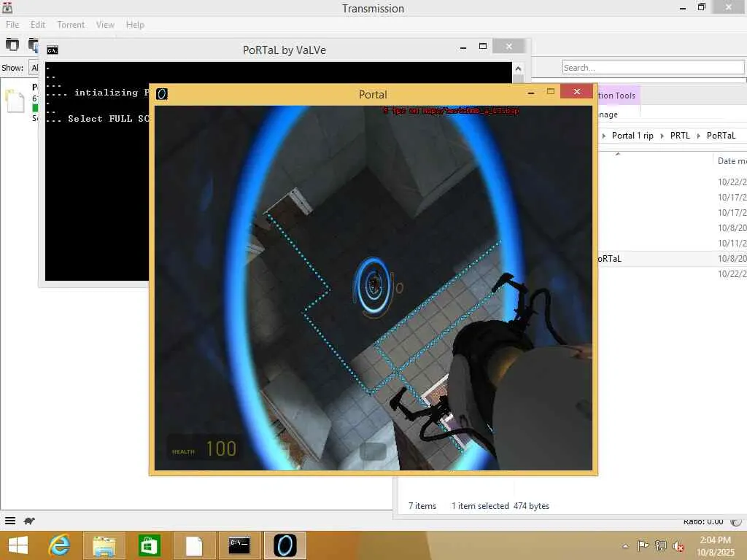747x560 pixels.
Task: Select the selected 'oRTaL' file row in Explorer
Action: point(672,259)
